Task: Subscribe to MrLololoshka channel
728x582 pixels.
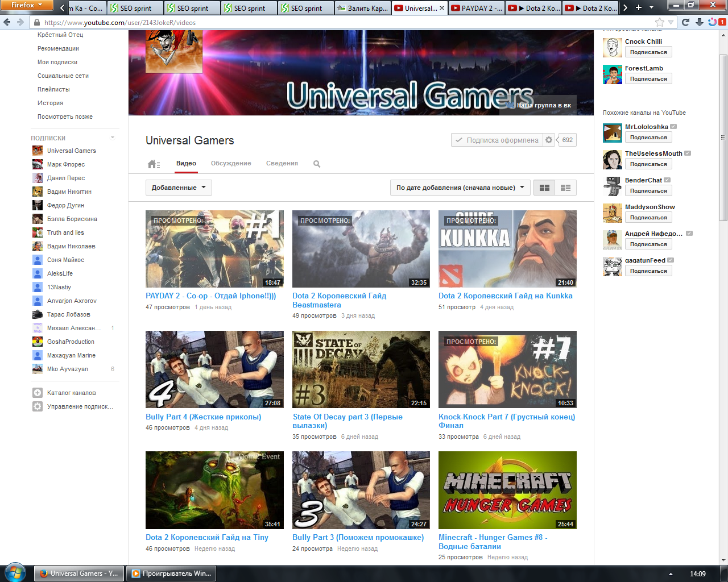Action: tap(648, 137)
